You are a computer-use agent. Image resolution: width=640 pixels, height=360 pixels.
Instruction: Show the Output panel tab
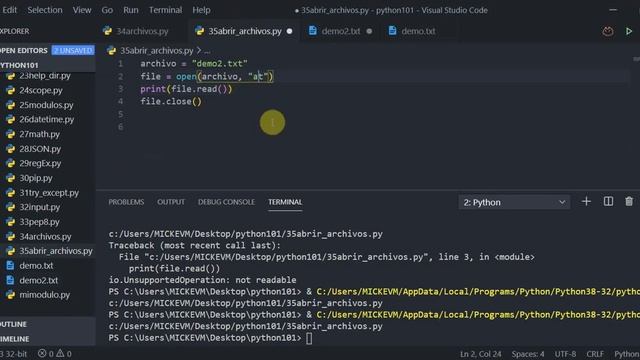click(171, 202)
